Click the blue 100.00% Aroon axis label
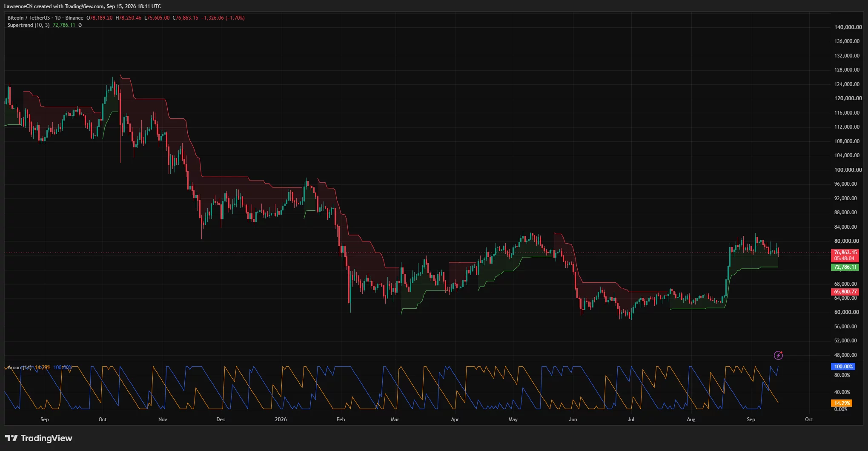The width and height of the screenshot is (868, 451). click(843, 367)
